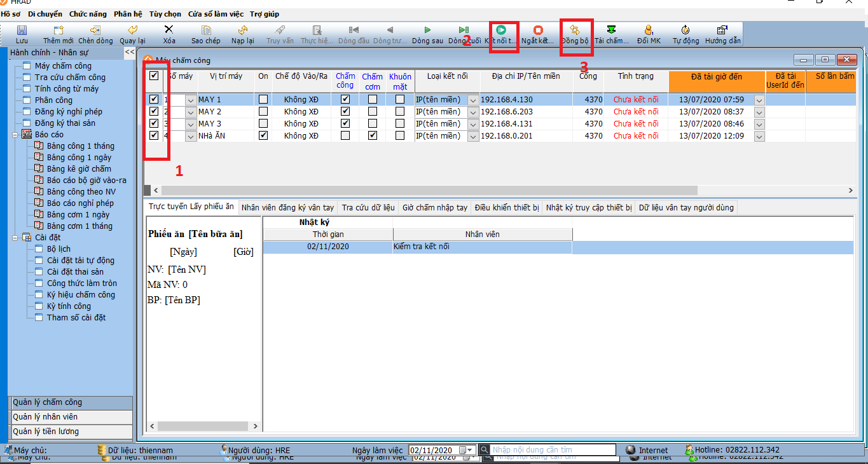Collapse the Cài đặt tree node
The image size is (868, 464).
click(15, 238)
